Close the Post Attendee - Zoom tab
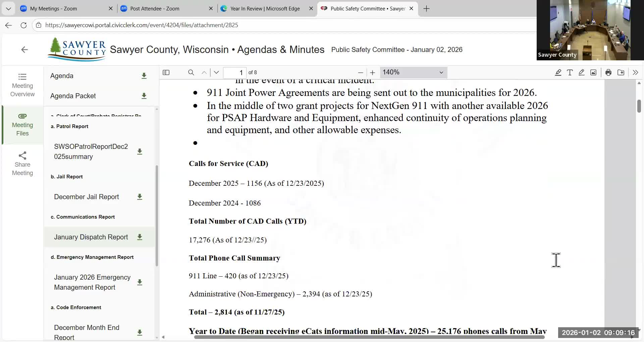The height and width of the screenshot is (342, 644). [211, 9]
